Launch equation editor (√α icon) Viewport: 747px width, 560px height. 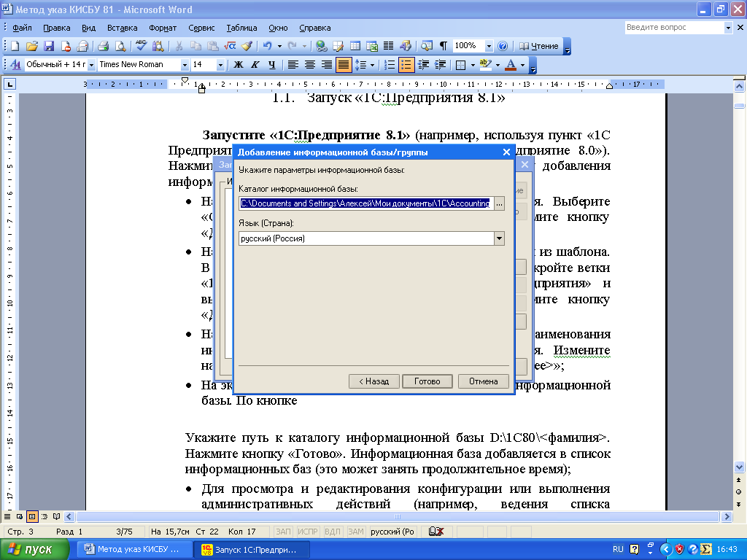[x=230, y=46]
